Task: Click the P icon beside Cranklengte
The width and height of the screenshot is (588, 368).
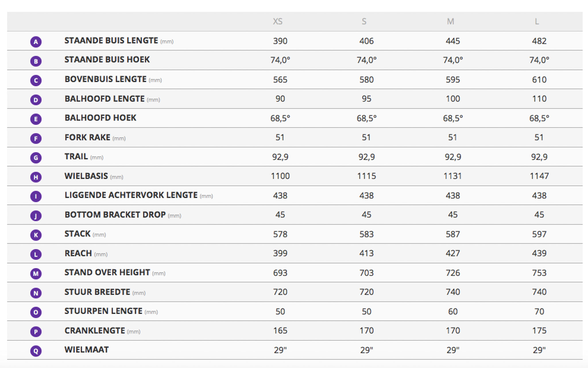Action: click(36, 331)
